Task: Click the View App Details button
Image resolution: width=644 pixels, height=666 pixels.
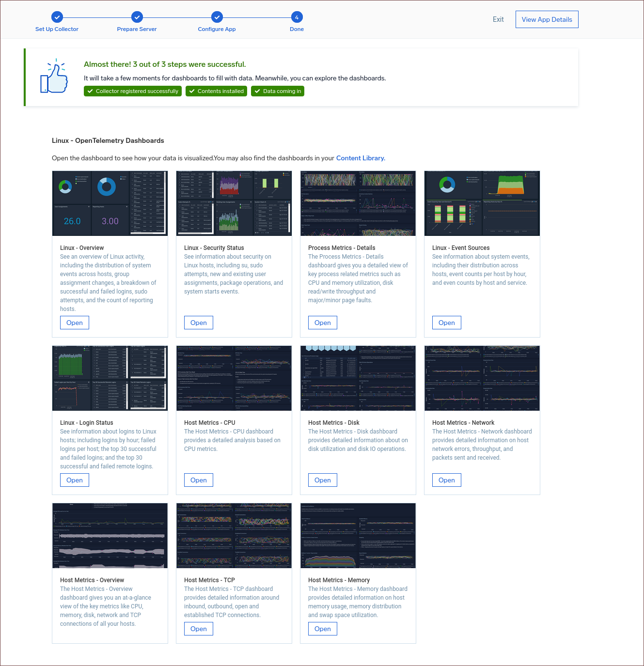Action: (x=547, y=19)
